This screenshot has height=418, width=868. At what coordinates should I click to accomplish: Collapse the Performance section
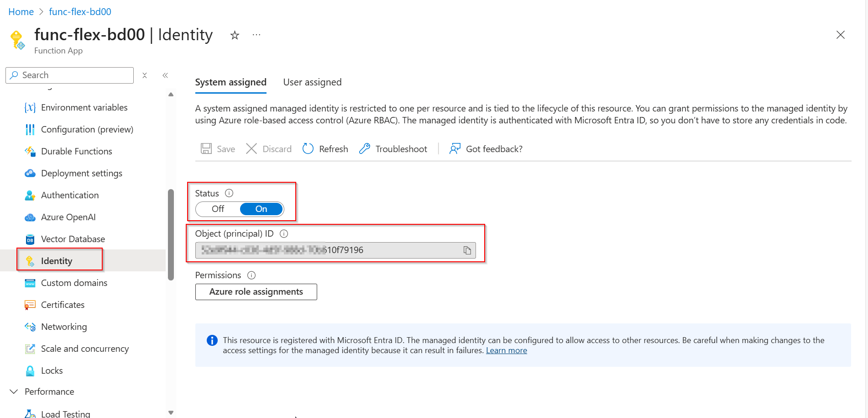[x=14, y=392]
